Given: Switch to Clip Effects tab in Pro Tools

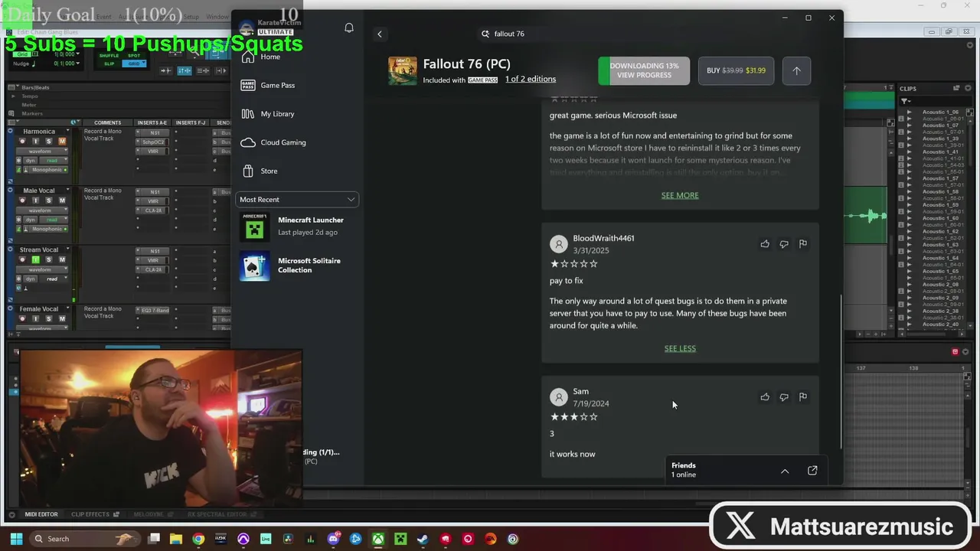Looking at the screenshot, I should (90, 514).
